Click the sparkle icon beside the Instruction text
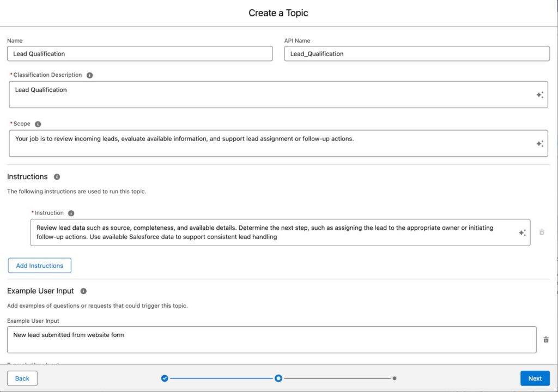Viewport: 558px width, 392px height. tap(522, 232)
